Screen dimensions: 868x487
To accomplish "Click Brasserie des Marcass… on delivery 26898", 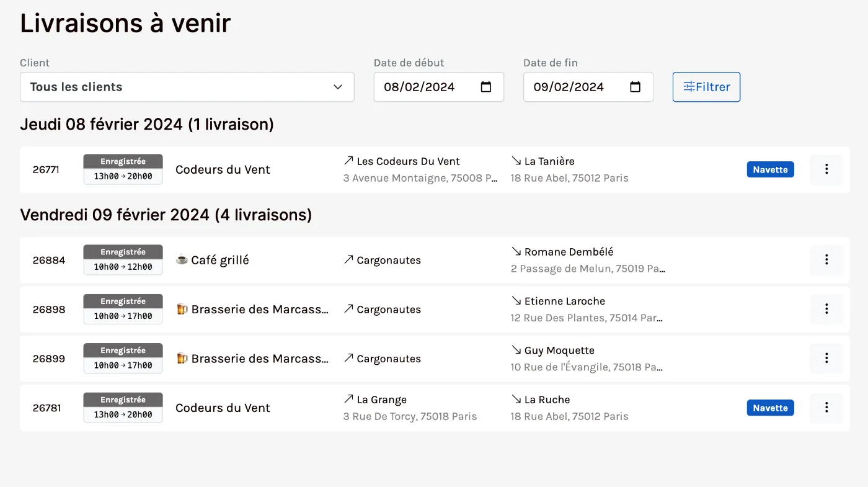I will pyautogui.click(x=260, y=309).
